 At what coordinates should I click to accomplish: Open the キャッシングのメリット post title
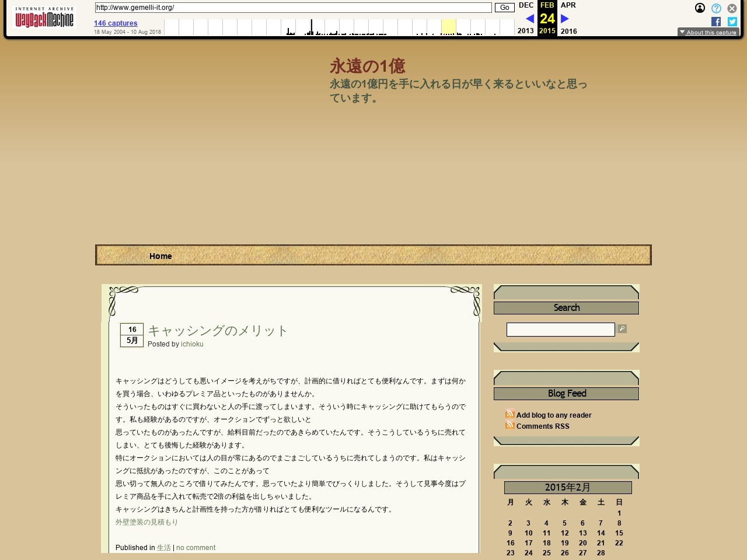click(x=218, y=331)
